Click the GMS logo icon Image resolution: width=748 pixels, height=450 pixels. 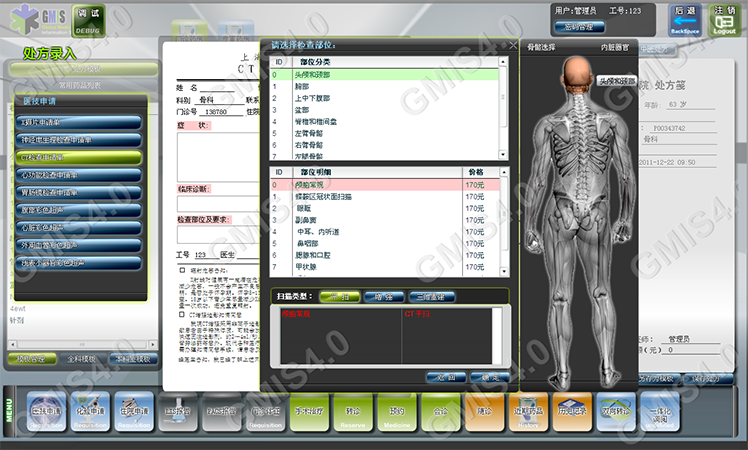(39, 20)
